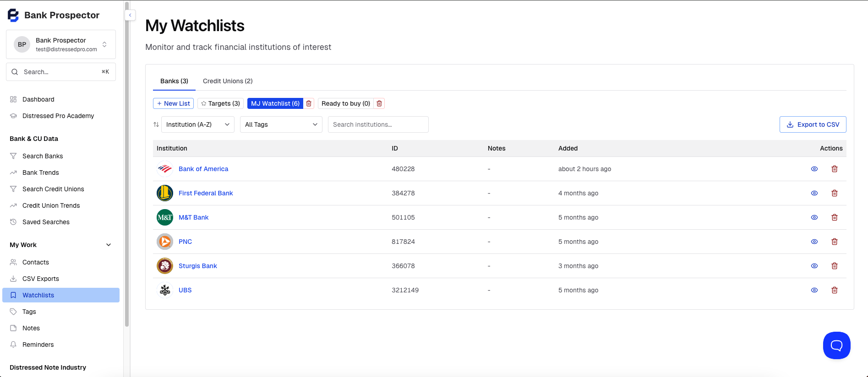The image size is (868, 377).
Task: Open the First Federal Bank link
Action: point(206,193)
